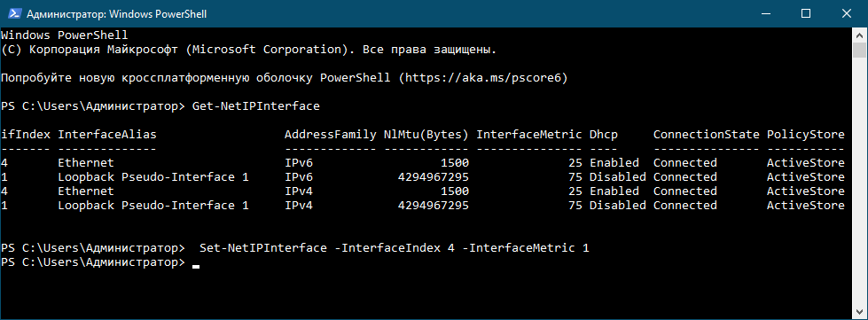Click the NlMtu(Bytes) column header
Screen dimensions: 868x320
[x=426, y=135]
